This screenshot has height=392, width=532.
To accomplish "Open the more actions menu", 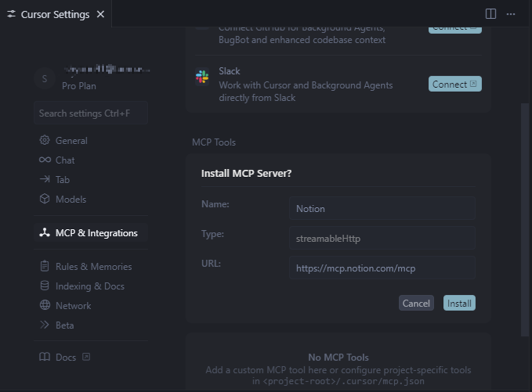I will pyautogui.click(x=510, y=14).
